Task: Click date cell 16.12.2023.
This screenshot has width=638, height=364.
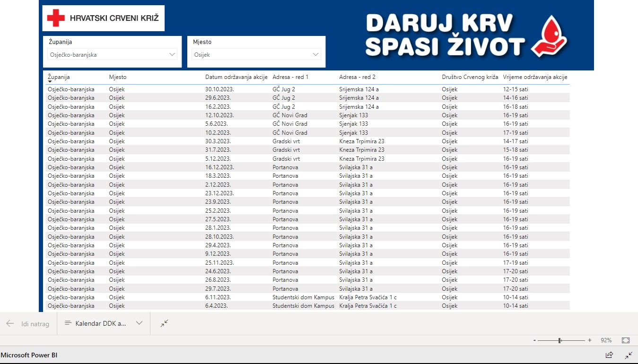Action: 219,167
